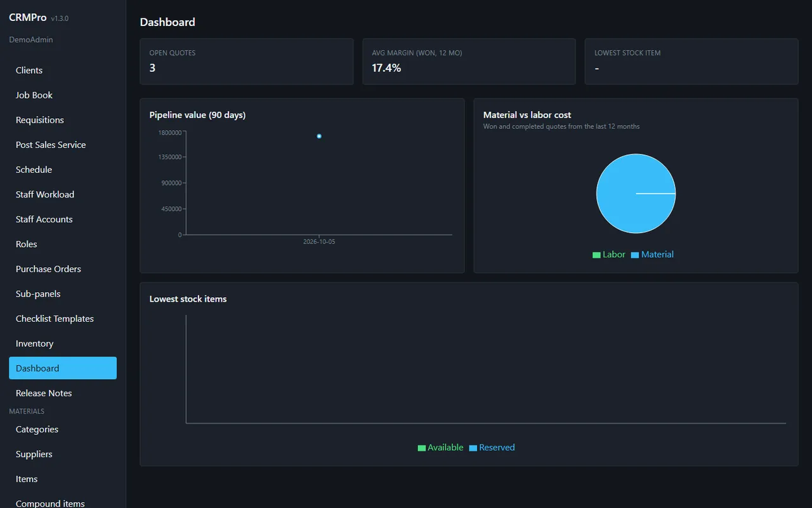Go to Job Book
812x508 pixels.
click(63, 95)
